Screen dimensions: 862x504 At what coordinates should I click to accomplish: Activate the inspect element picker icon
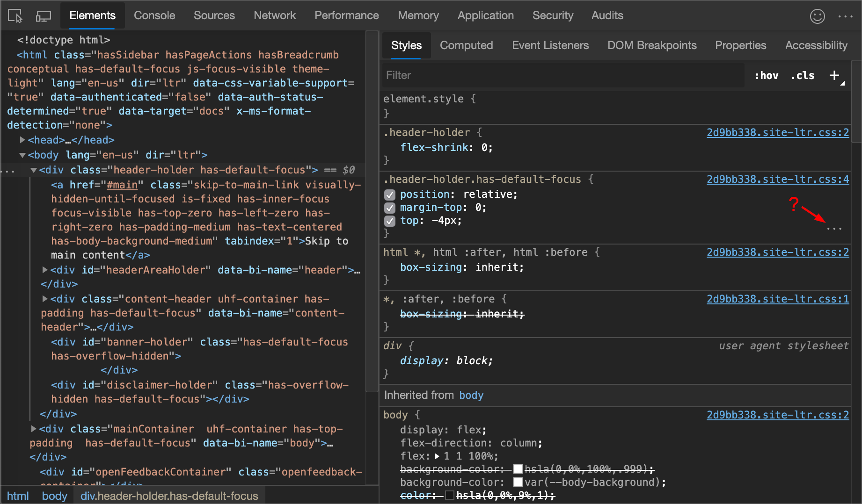point(15,15)
